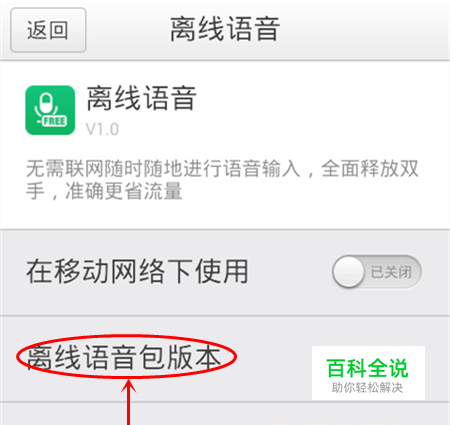Tap the 返回 back button
The height and width of the screenshot is (425, 450).
(48, 30)
